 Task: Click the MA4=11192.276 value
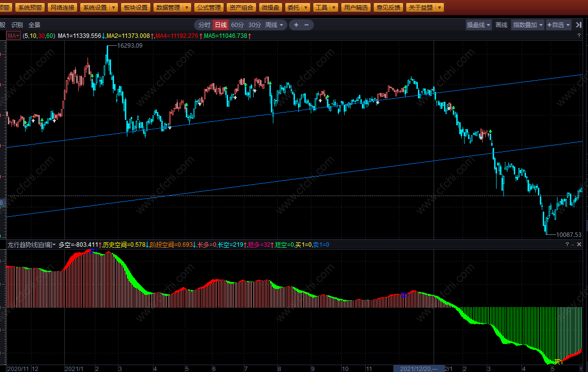click(176, 35)
